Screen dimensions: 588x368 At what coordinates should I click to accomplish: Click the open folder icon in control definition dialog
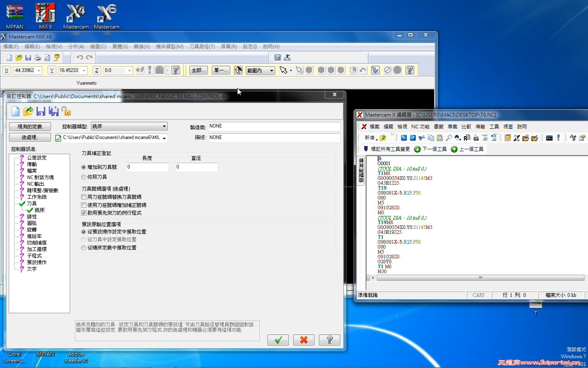(x=28, y=111)
